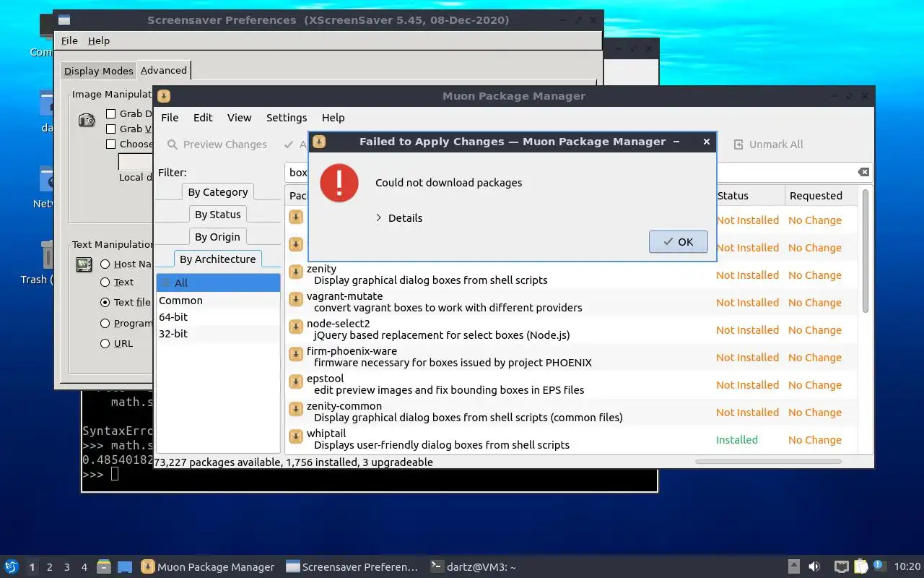This screenshot has height=578, width=924.
Task: Open Muon's Help menu
Action: coord(333,118)
